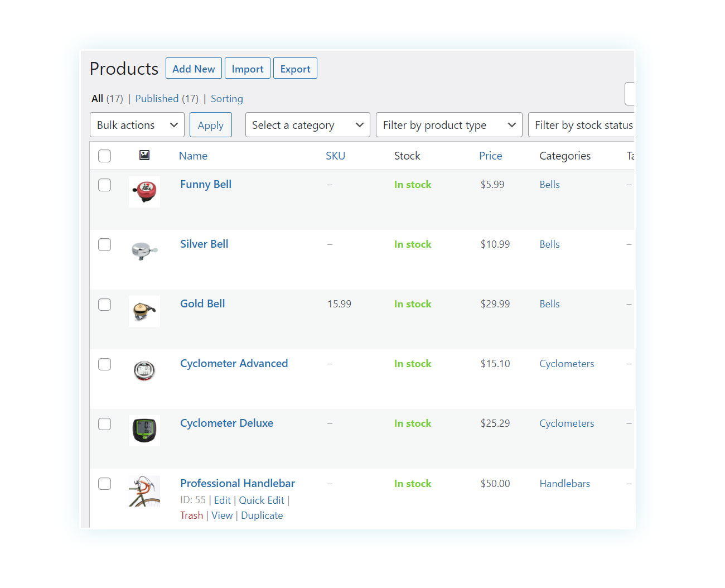
Task: Click the $29.99 price of Gold Bell
Action: (495, 304)
